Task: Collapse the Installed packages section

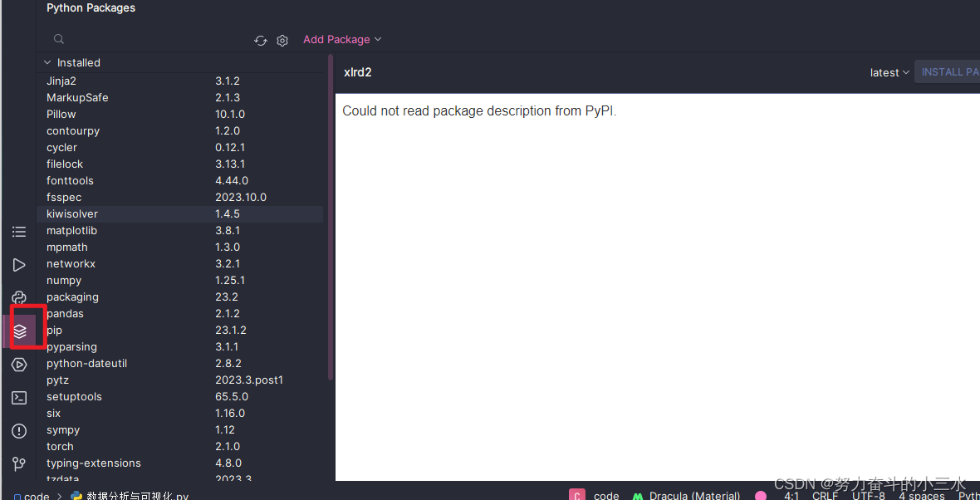Action: [47, 61]
